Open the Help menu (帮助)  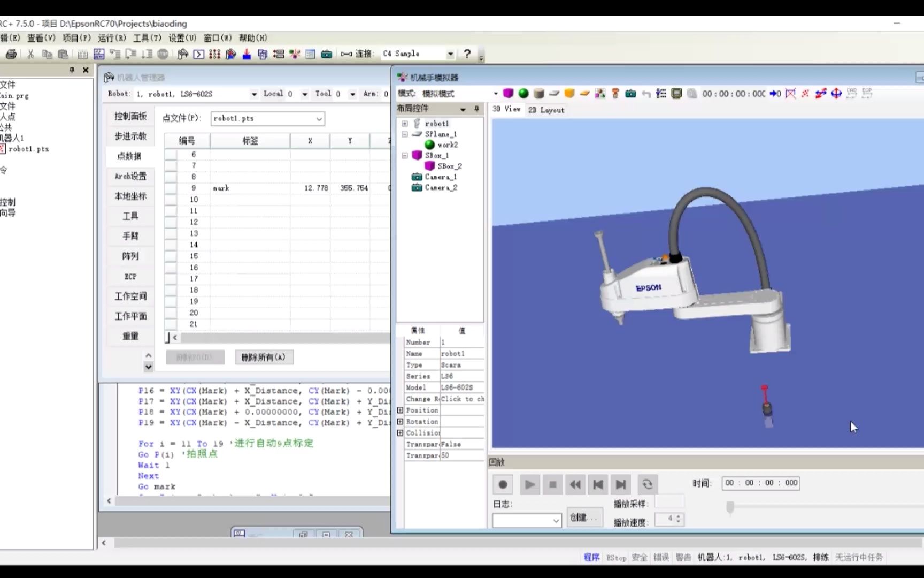coord(253,38)
